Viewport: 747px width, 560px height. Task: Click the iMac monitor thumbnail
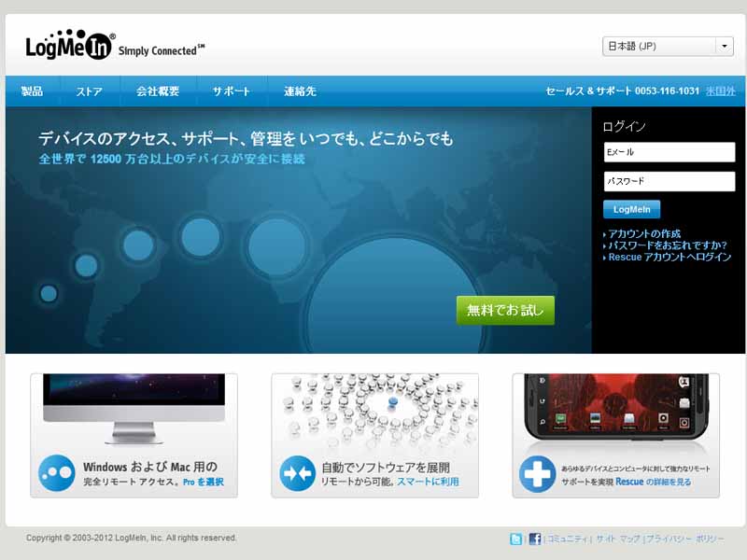click(134, 409)
